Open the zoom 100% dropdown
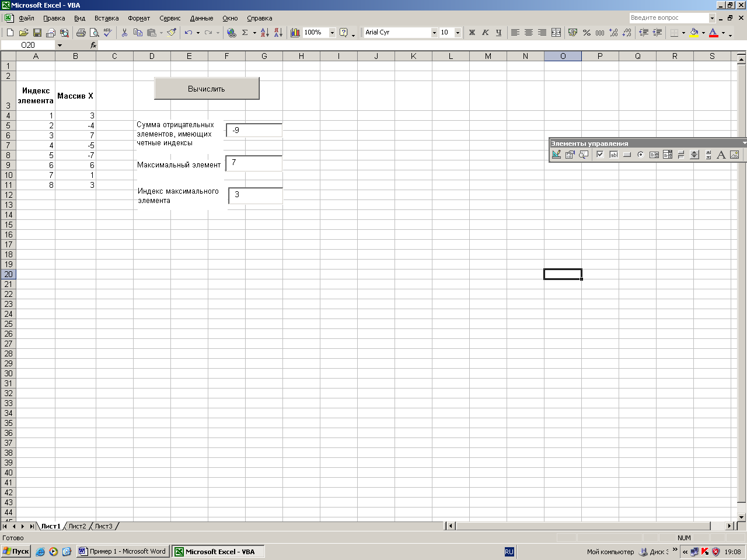Image resolution: width=747 pixels, height=560 pixels. pyautogui.click(x=332, y=33)
